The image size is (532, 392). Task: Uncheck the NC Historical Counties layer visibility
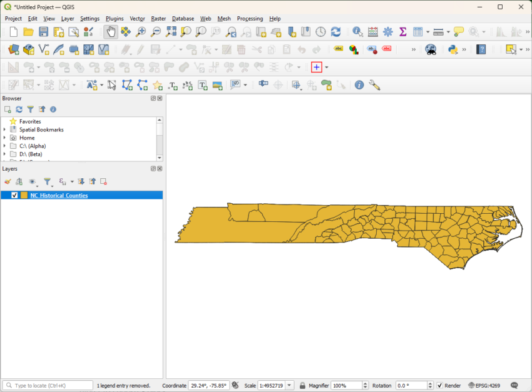tap(14, 194)
